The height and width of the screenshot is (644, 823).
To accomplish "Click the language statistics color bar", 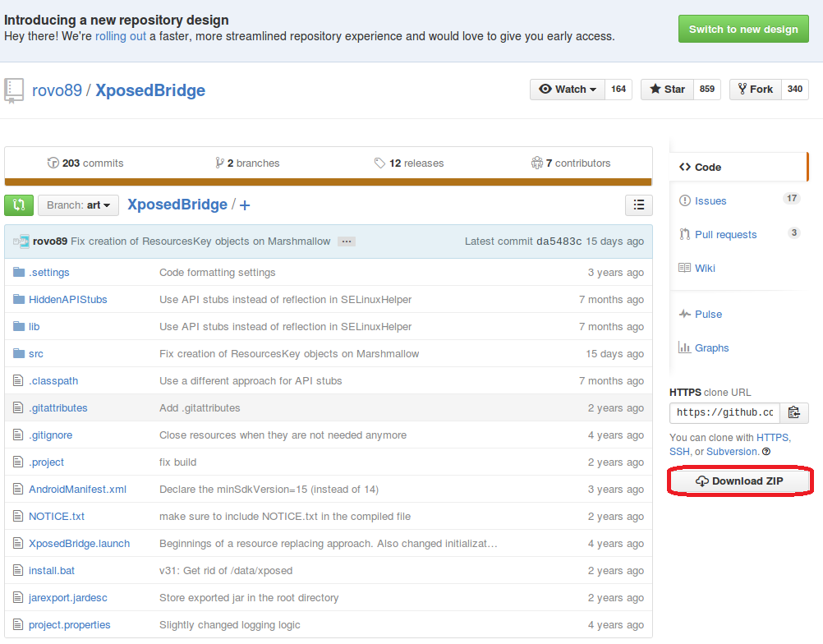I will (x=328, y=182).
